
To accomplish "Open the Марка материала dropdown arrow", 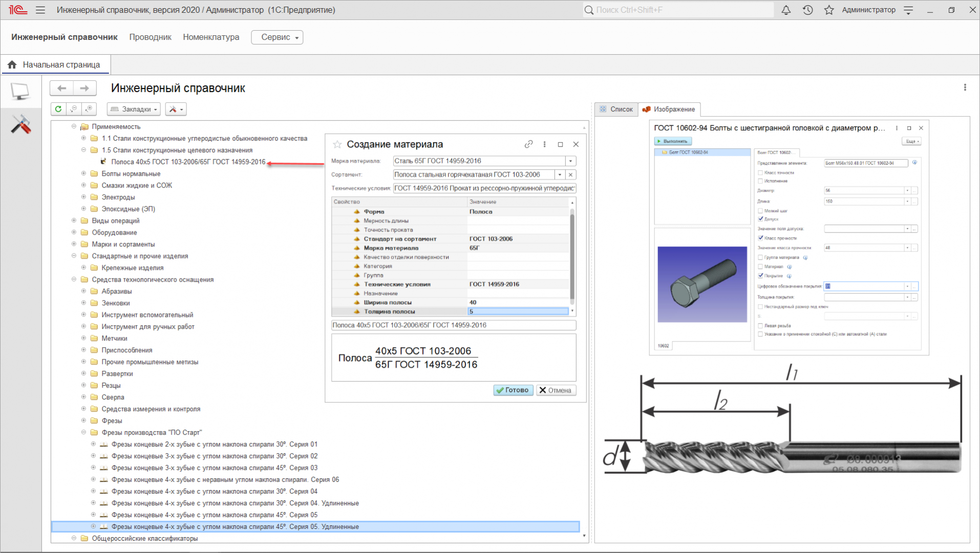I will pyautogui.click(x=570, y=161).
